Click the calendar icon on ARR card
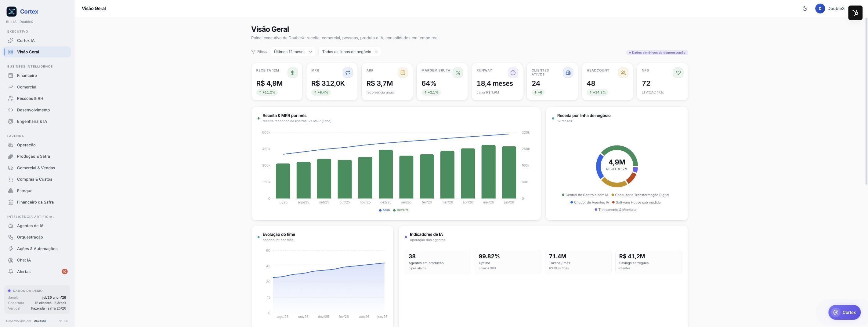 (x=403, y=73)
